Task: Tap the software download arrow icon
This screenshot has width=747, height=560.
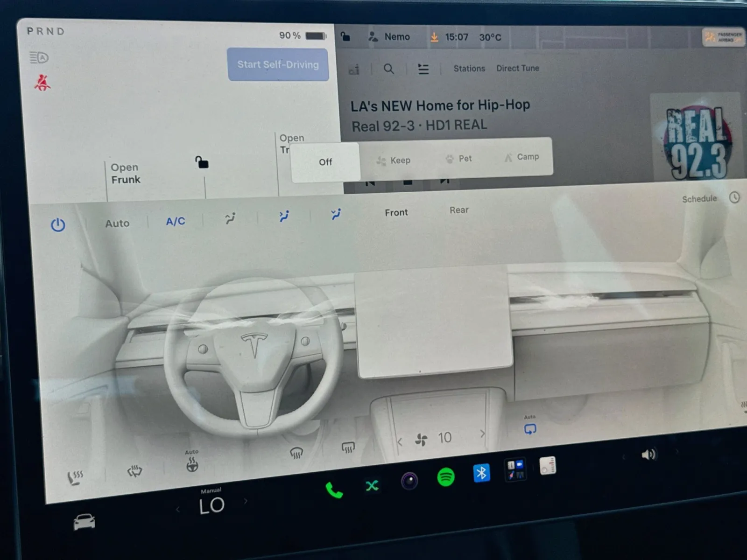Action: click(434, 37)
